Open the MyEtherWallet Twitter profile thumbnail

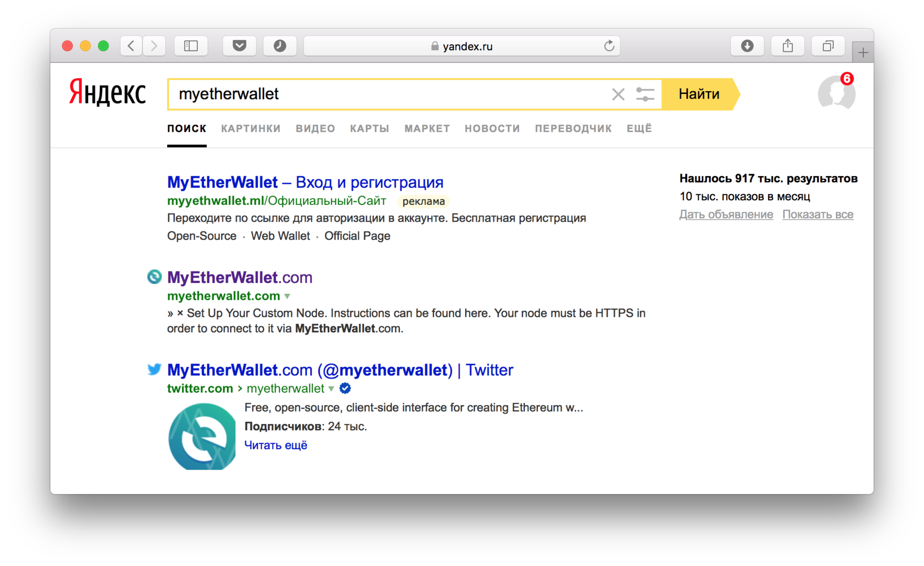click(202, 436)
